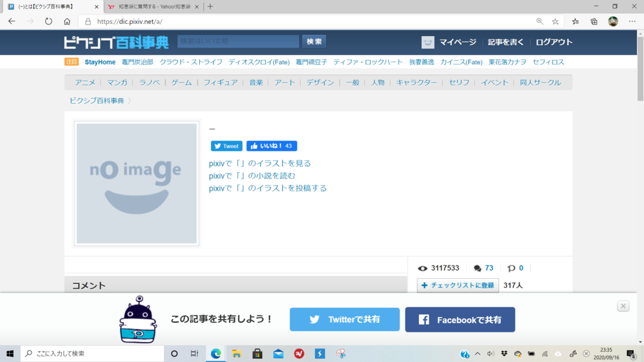This screenshot has height=362, width=644.
Task: Open pixivで「」のイラストを見る link
Action: [x=260, y=164]
